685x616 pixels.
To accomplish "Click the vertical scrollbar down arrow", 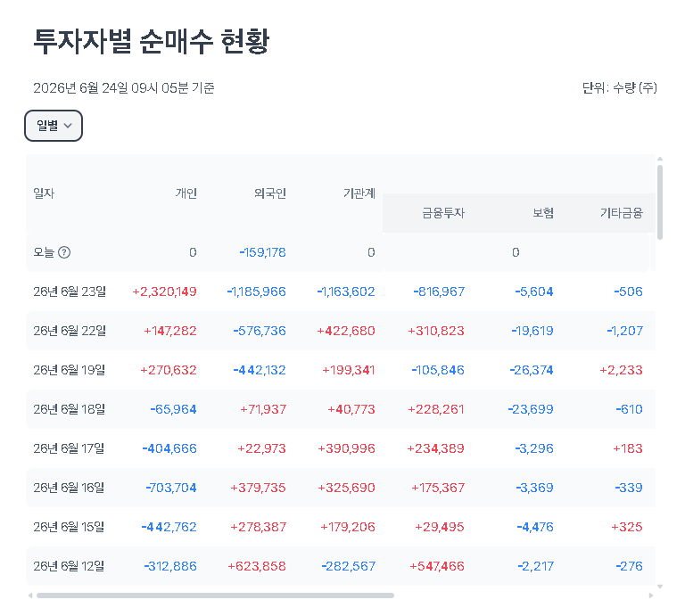I will (660, 587).
